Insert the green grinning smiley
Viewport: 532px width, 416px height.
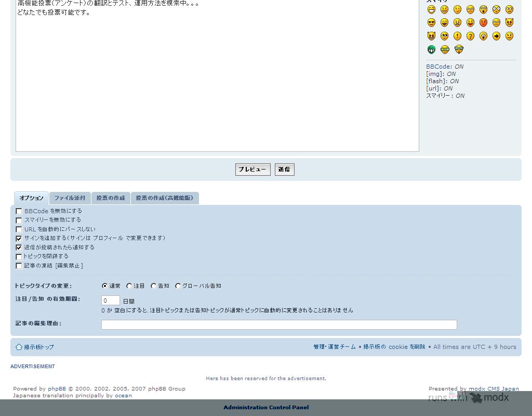[431, 49]
